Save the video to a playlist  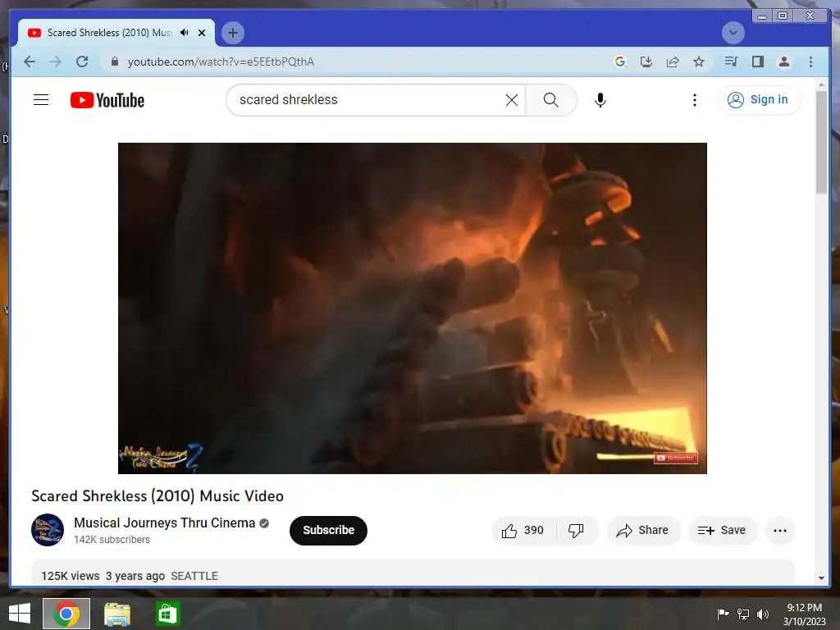click(722, 531)
